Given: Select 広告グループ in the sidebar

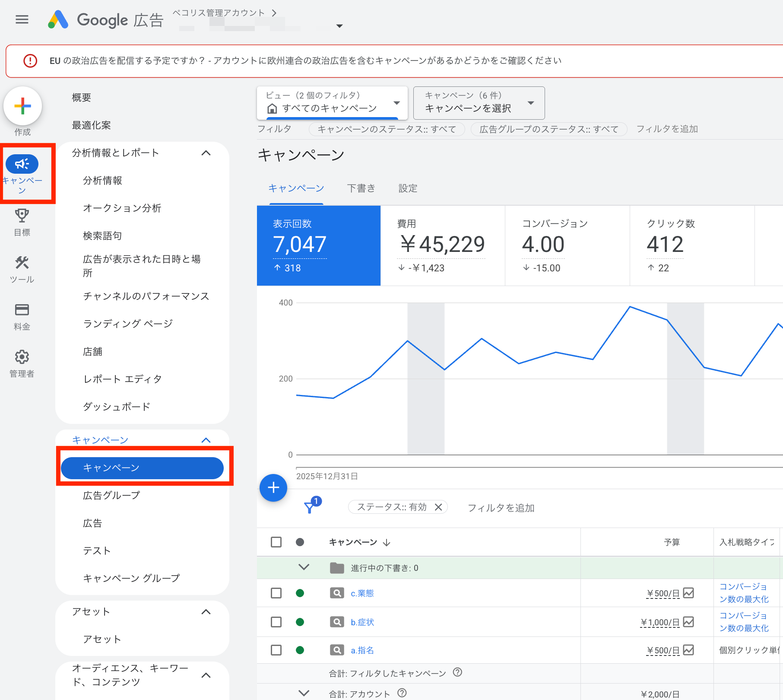Looking at the screenshot, I should (111, 496).
